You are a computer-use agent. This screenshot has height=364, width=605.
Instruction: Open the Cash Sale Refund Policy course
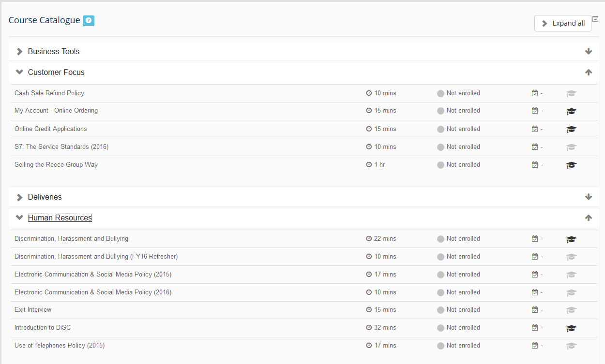point(49,93)
